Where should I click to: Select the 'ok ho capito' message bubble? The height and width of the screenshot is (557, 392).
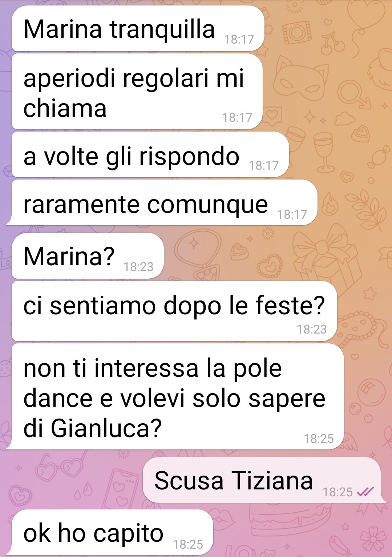point(112,532)
